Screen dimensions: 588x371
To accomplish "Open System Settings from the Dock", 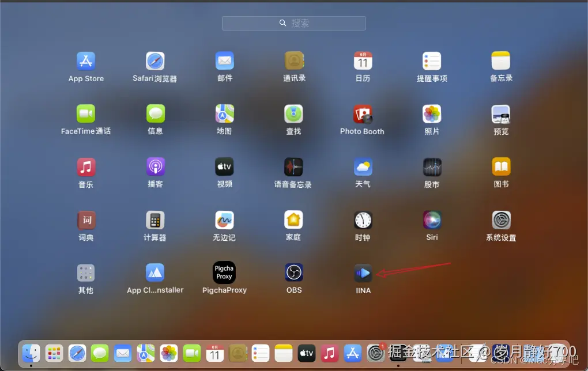I will [x=375, y=353].
